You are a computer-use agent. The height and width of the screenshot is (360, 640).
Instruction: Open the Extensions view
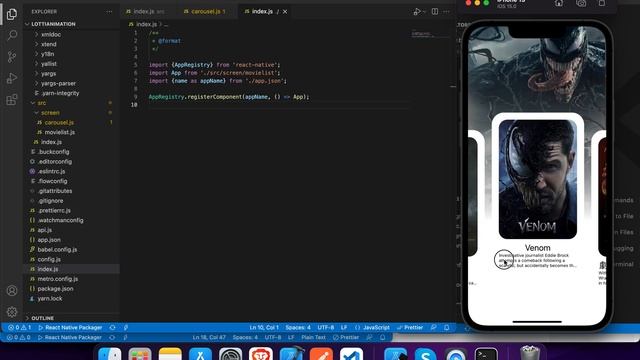click(x=12, y=100)
